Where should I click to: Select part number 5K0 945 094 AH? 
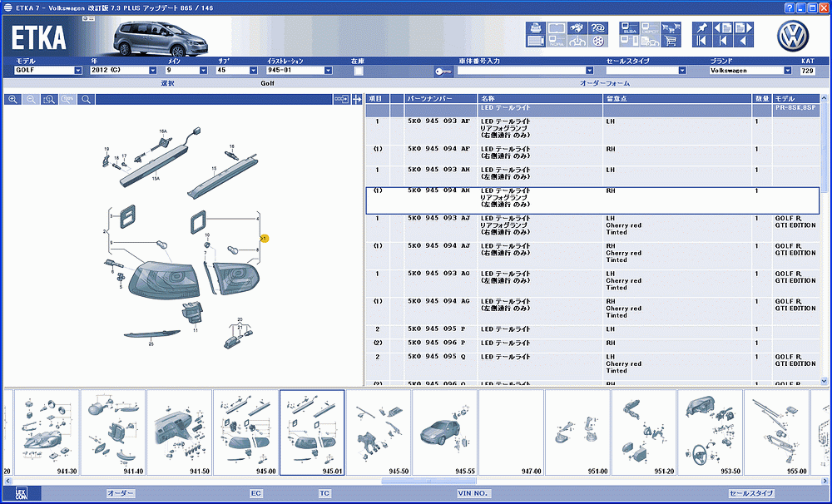438,190
